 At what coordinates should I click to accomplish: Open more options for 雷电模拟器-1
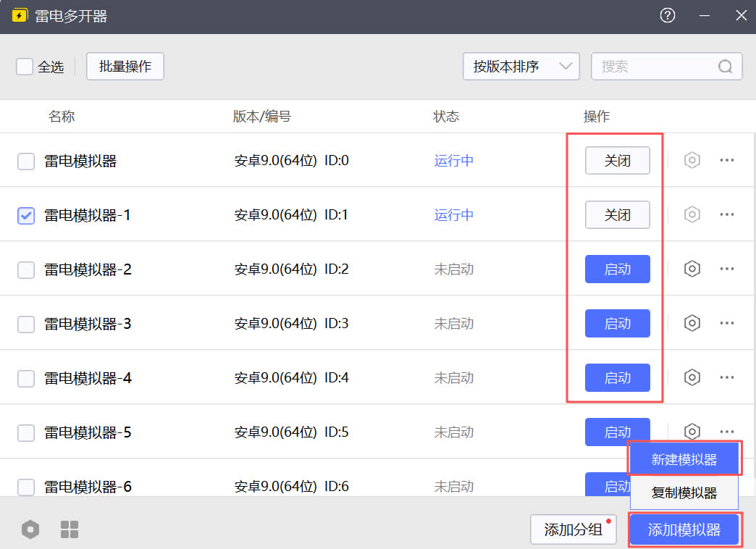[727, 214]
